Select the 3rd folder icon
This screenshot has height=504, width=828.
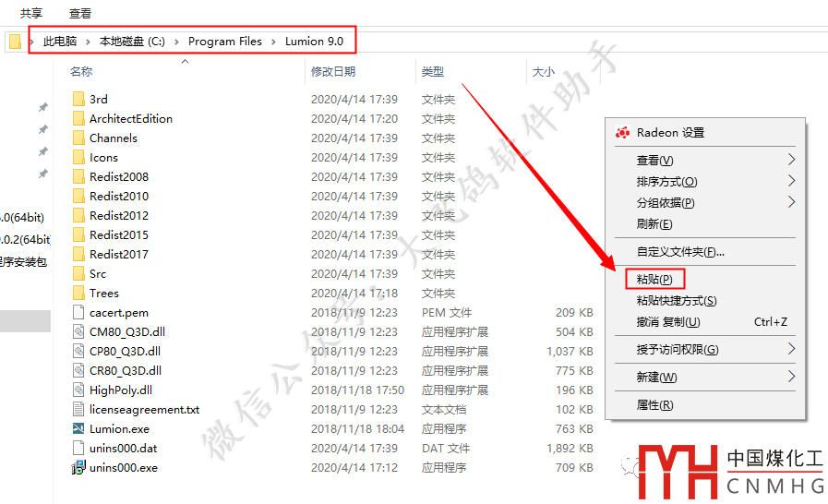point(78,100)
